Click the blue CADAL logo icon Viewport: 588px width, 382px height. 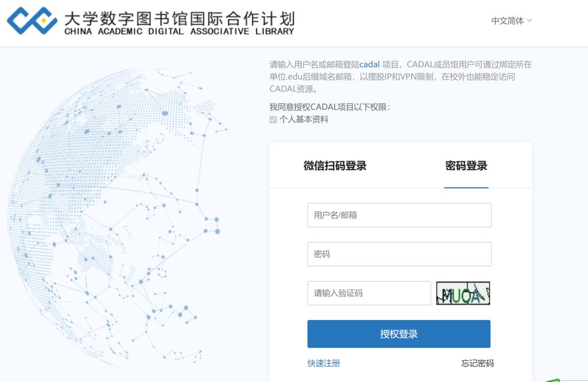tap(32, 21)
